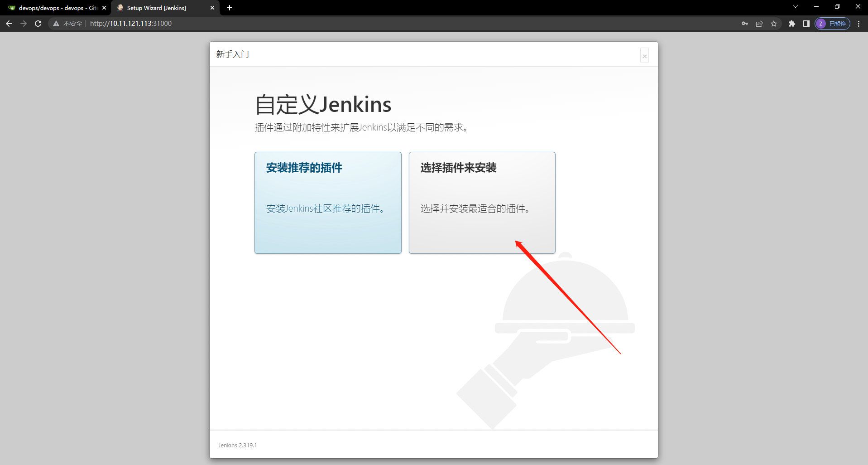Install the recommended plugins card
Screen dimensions: 868x465
tap(328, 203)
